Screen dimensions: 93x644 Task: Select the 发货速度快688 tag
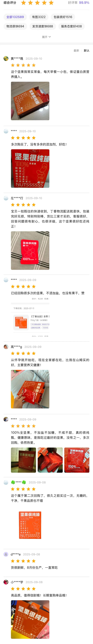pyautogui.click(x=43, y=26)
